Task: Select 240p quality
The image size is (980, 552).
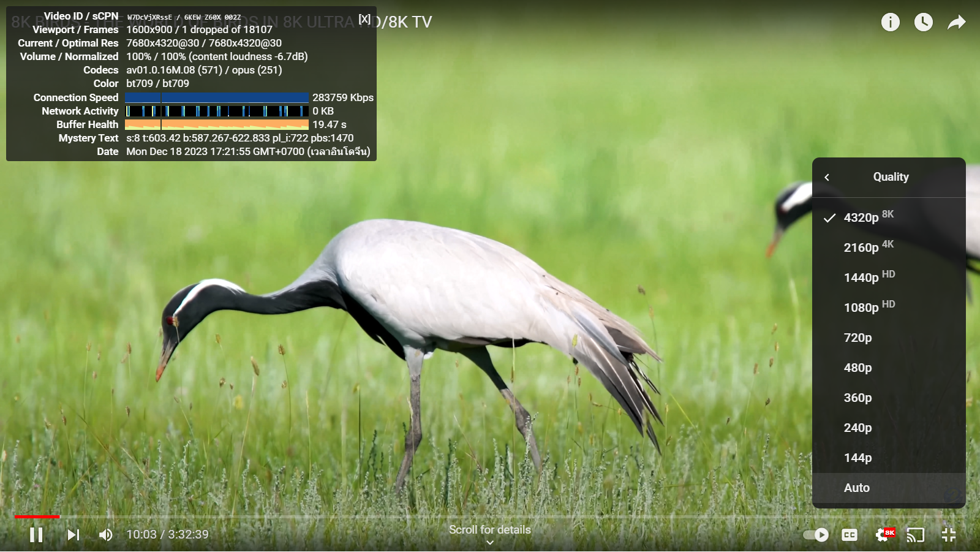Action: point(889,428)
